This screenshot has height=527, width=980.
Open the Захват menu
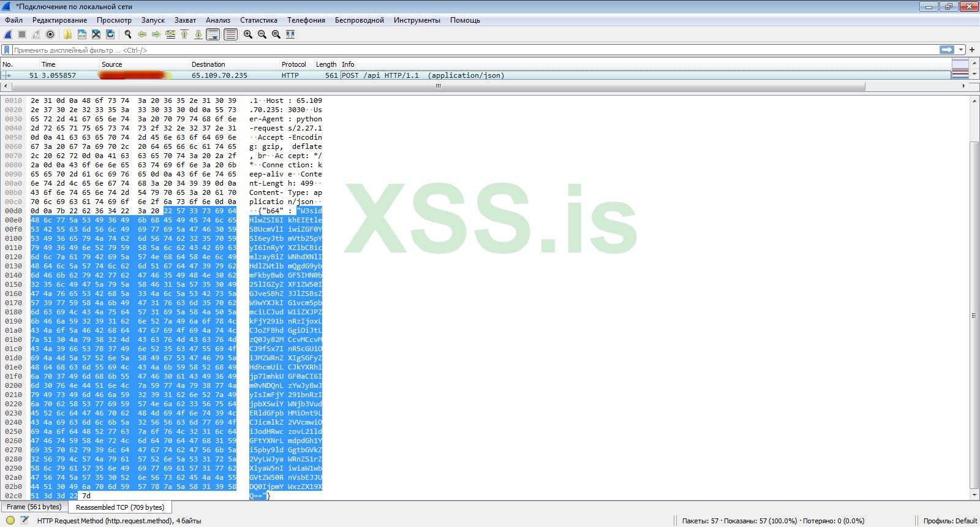[x=185, y=20]
